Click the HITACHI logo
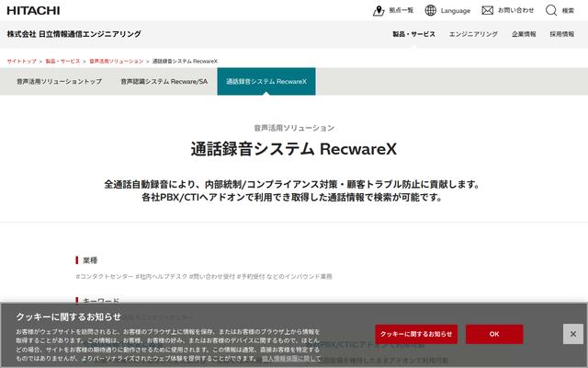The width and height of the screenshot is (588, 368). coord(33,10)
